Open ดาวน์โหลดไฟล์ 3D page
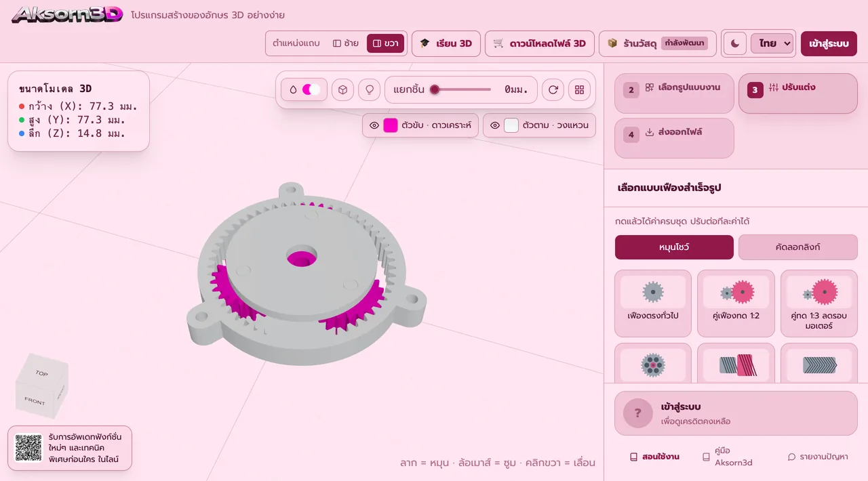Image resolution: width=868 pixels, height=481 pixels. [x=540, y=43]
